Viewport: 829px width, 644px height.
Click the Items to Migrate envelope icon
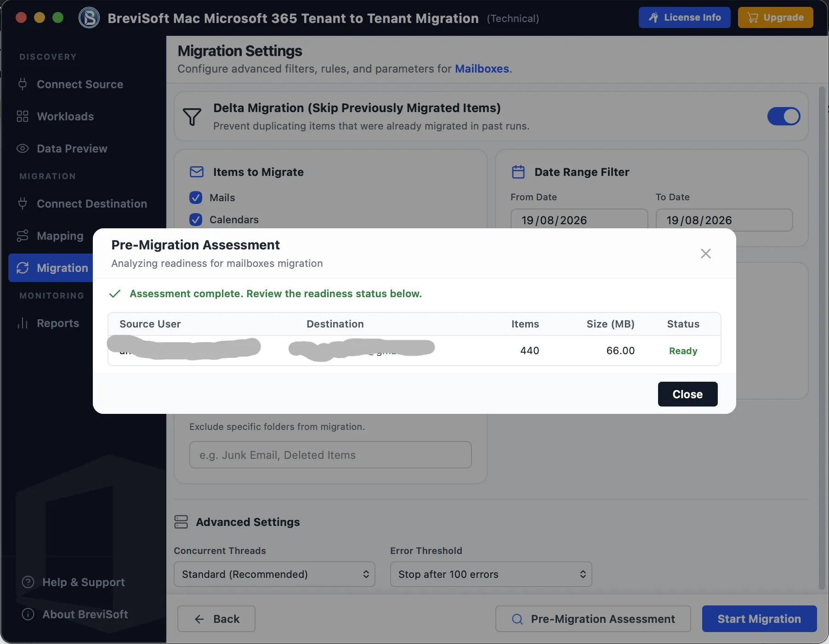click(x=197, y=172)
